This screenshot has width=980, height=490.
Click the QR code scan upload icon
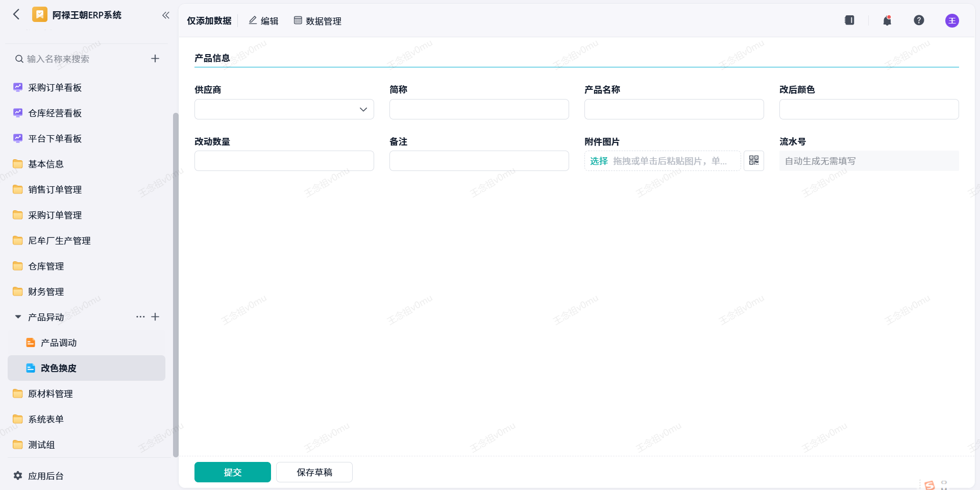coord(754,161)
